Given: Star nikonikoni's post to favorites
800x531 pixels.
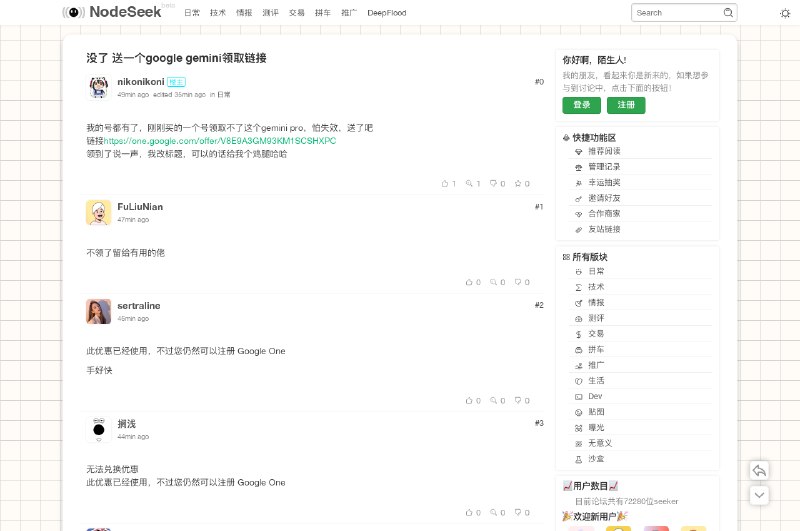Looking at the screenshot, I should pyautogui.click(x=518, y=184).
